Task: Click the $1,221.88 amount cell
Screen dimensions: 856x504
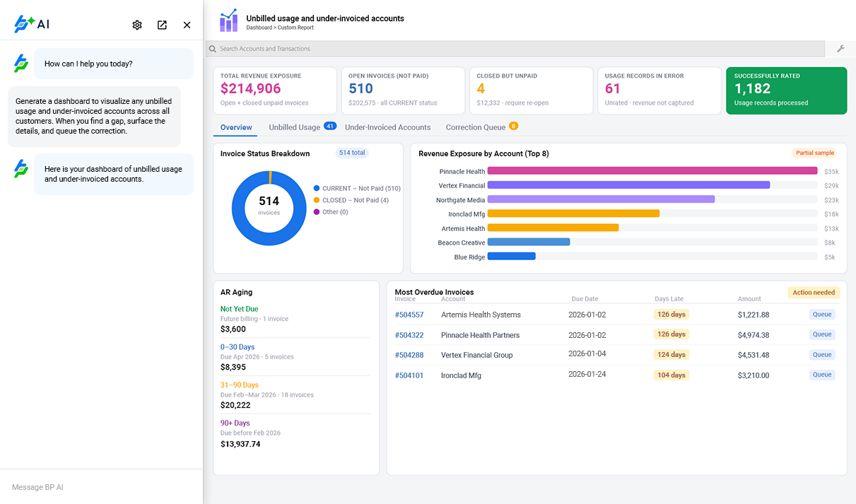Action: (x=754, y=315)
